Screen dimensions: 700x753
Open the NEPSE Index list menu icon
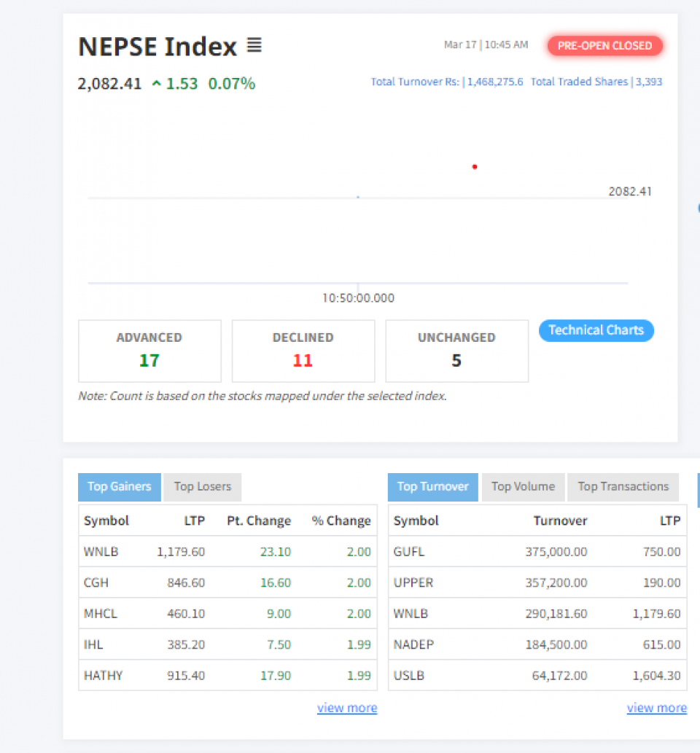(254, 46)
